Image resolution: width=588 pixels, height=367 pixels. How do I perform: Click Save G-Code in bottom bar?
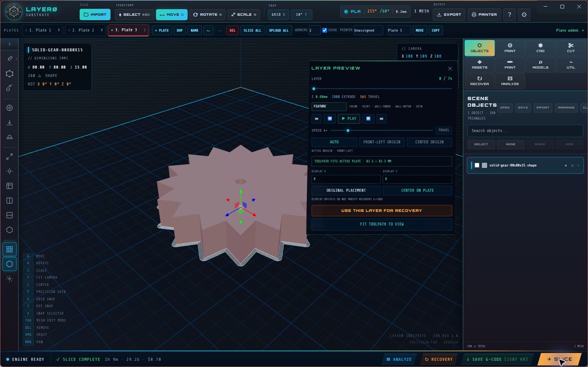coord(497,360)
